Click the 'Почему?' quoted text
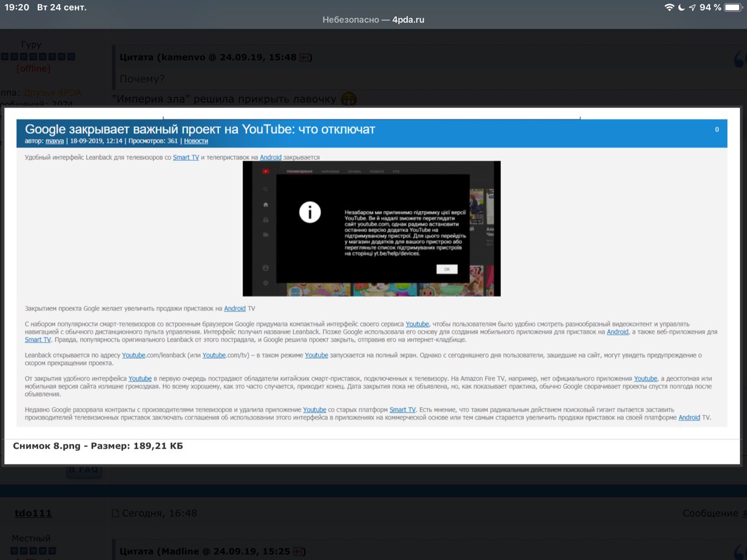Image resolution: width=747 pixels, height=560 pixels. [142, 79]
